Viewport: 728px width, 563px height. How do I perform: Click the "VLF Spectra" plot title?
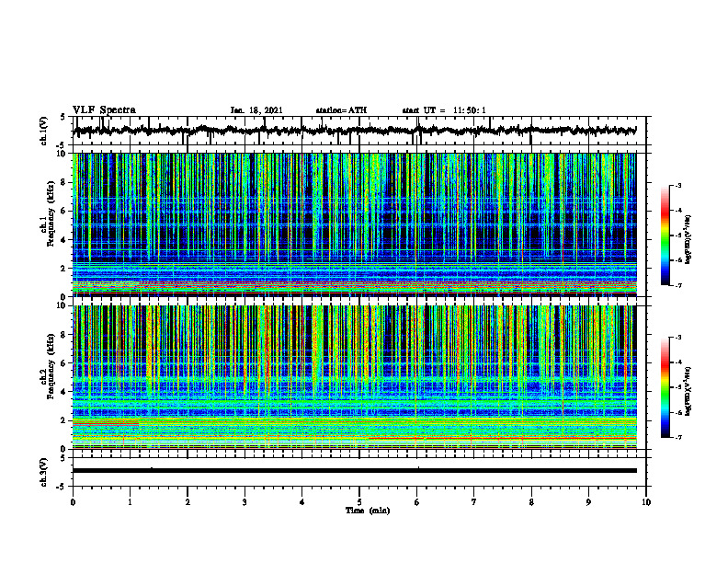[104, 110]
